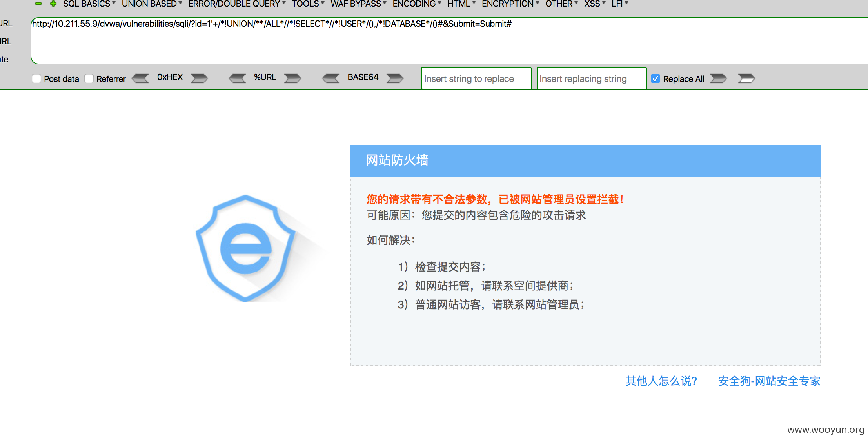Image resolution: width=868 pixels, height=441 pixels.
Task: Open the OTHER dropdown menu
Action: click(562, 4)
